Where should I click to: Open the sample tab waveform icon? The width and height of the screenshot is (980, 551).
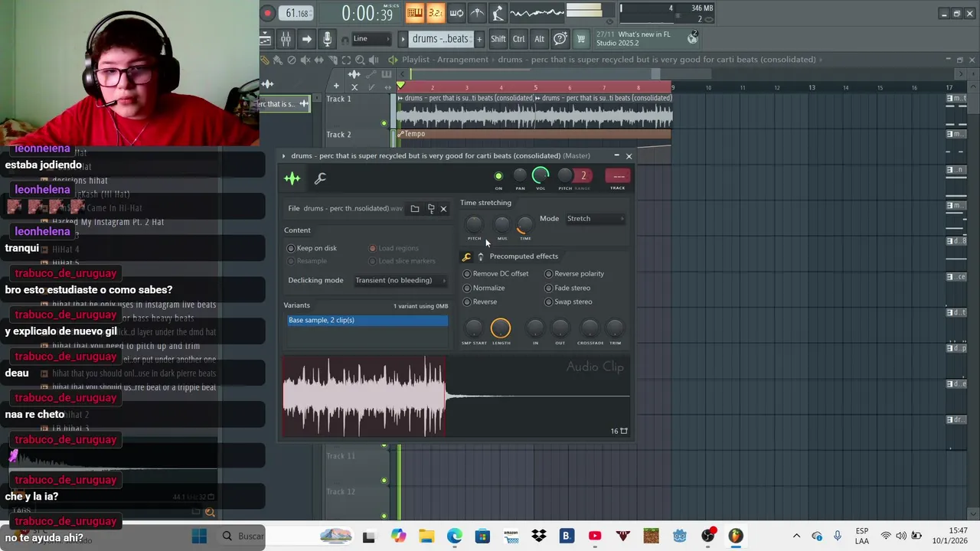tap(292, 178)
